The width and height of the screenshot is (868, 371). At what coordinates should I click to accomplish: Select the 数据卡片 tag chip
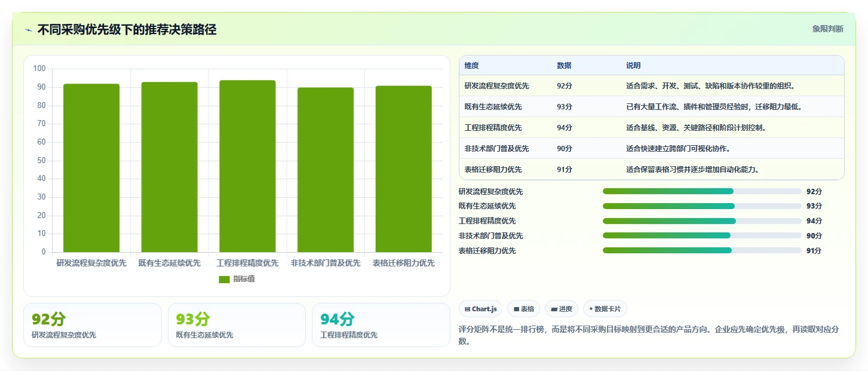tap(605, 309)
